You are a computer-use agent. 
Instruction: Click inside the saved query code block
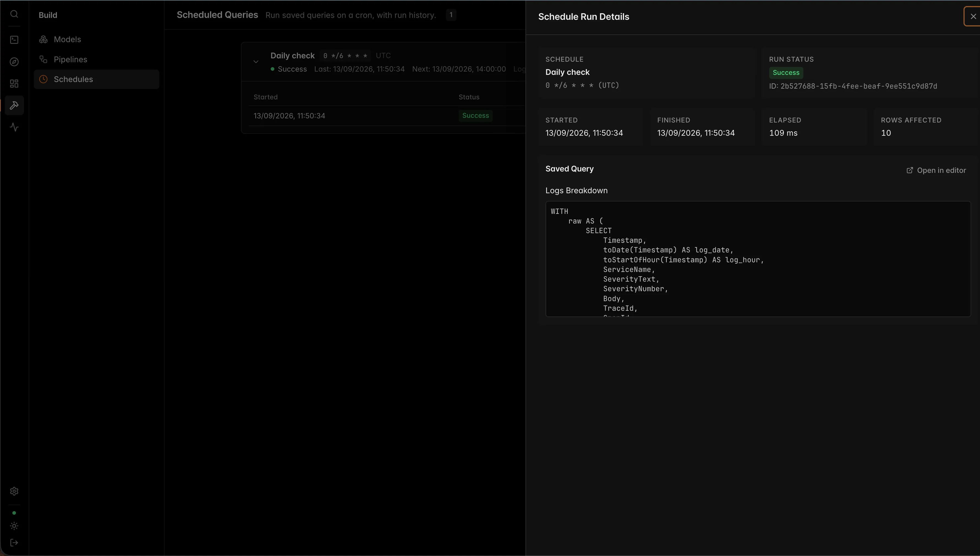[758, 259]
